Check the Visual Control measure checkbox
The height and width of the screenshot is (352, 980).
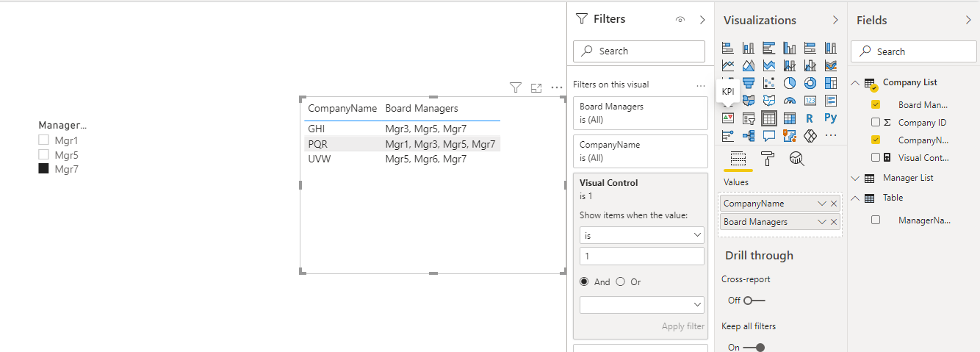click(876, 157)
